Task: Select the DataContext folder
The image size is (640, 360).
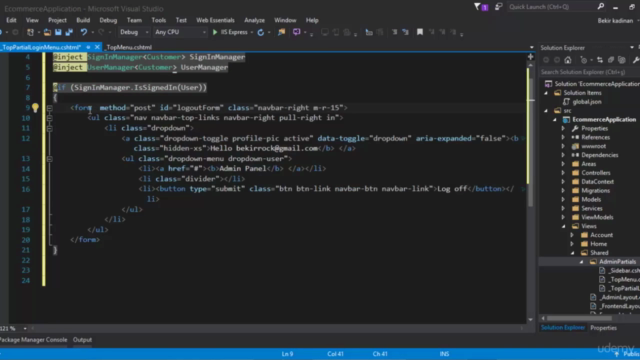Action: click(x=597, y=182)
